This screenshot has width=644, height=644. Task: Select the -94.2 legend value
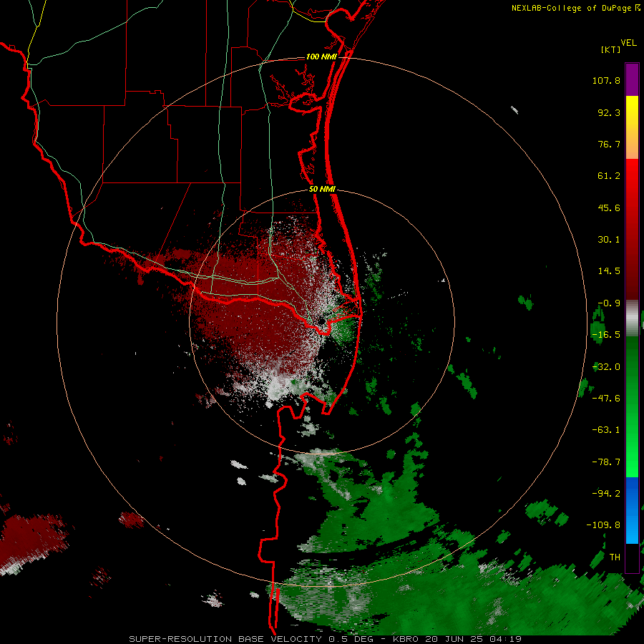[x=606, y=493]
